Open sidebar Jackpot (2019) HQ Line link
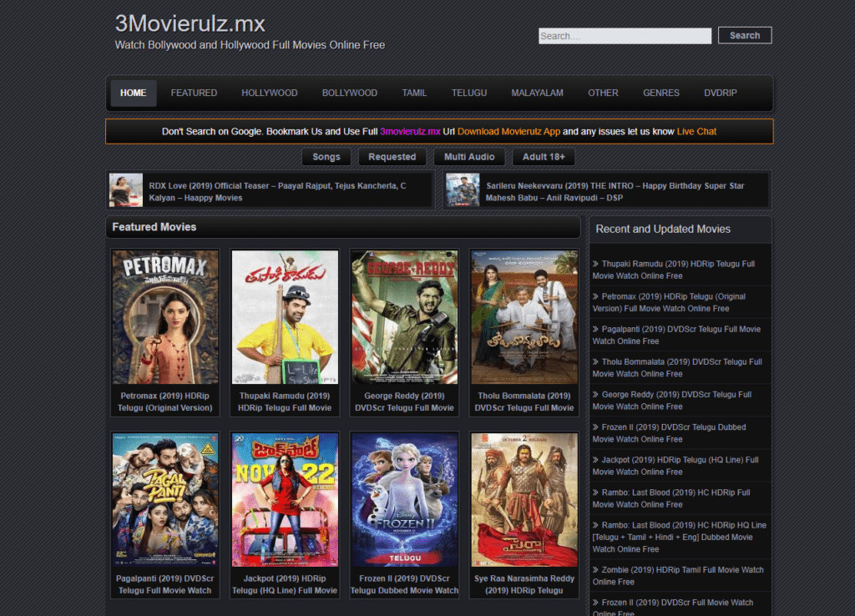855x616 pixels. [675, 466]
